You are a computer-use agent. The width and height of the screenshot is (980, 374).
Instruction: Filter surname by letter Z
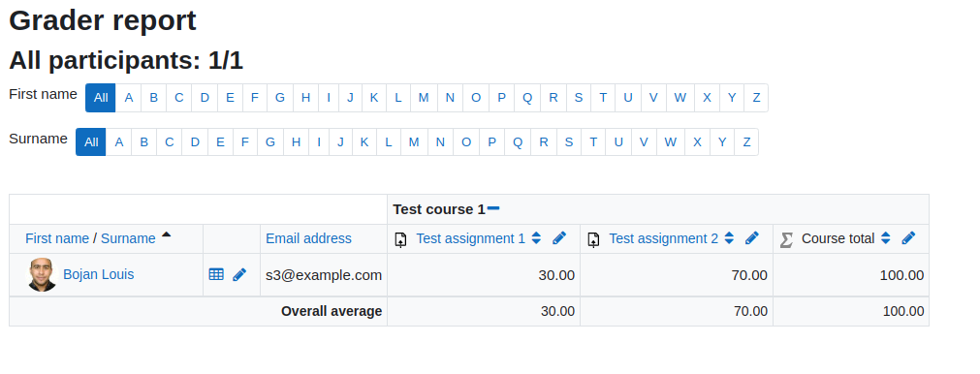(746, 142)
